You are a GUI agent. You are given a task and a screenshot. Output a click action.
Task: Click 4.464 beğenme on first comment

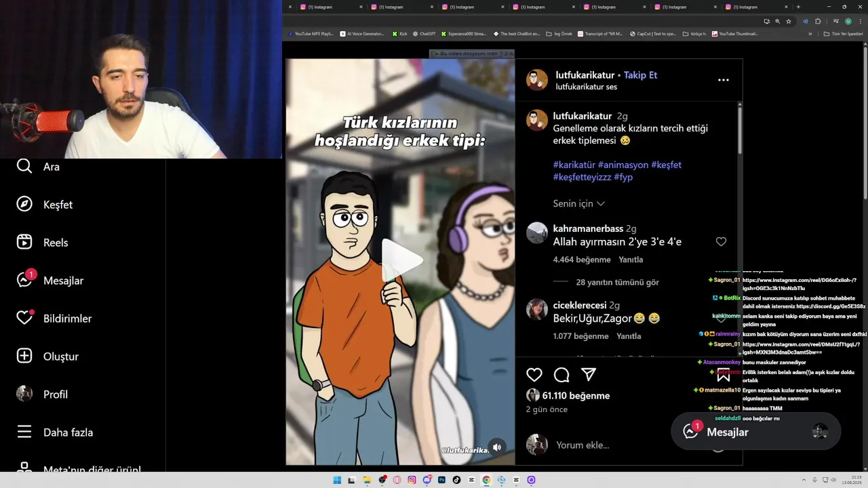[x=582, y=260]
